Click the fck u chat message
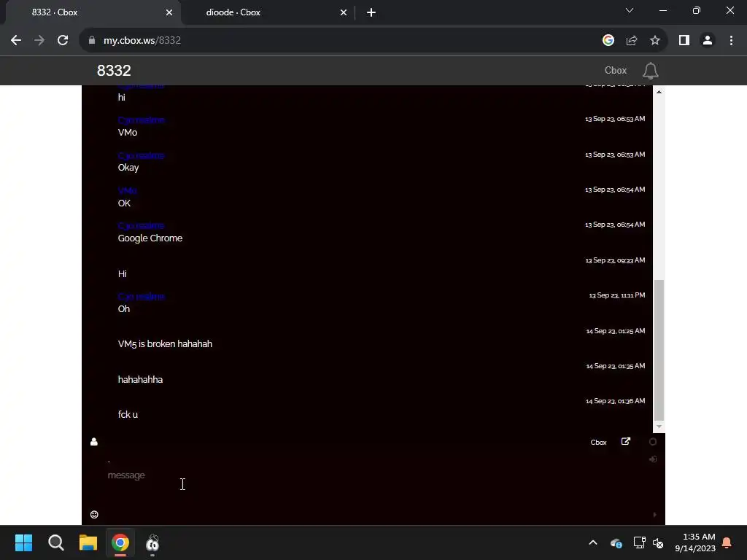The height and width of the screenshot is (560, 747). tap(128, 415)
